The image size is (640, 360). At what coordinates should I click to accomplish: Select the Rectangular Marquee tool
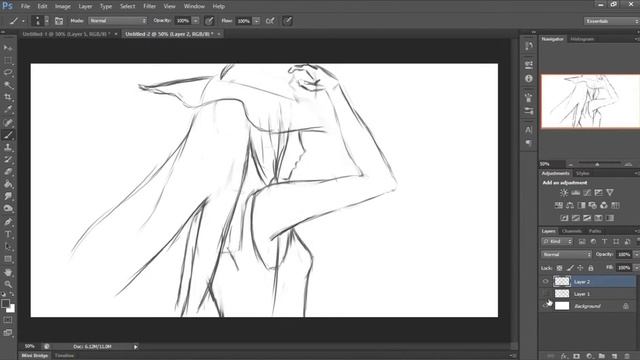coord(8,60)
